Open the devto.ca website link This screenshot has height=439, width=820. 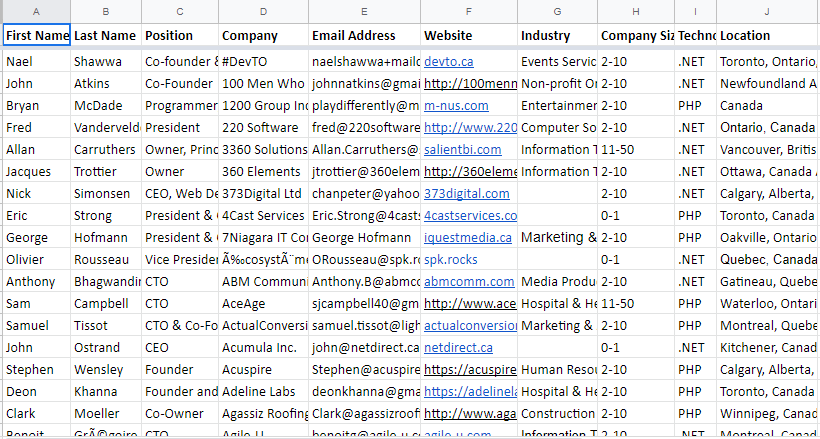(x=449, y=62)
